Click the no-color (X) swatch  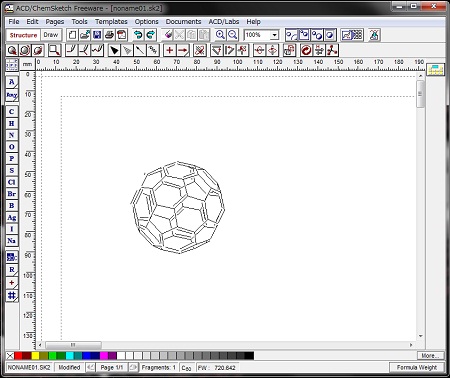coord(10,356)
